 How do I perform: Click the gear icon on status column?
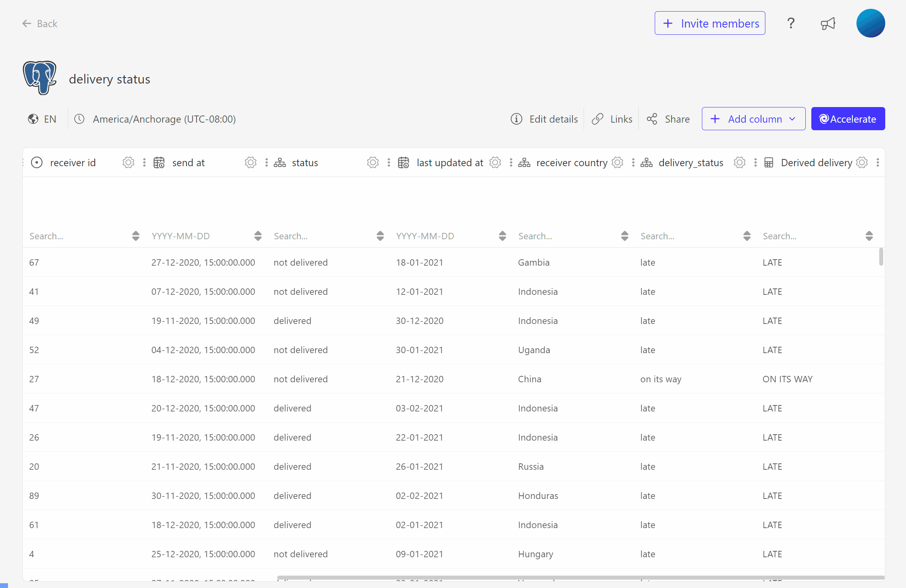pyautogui.click(x=373, y=163)
